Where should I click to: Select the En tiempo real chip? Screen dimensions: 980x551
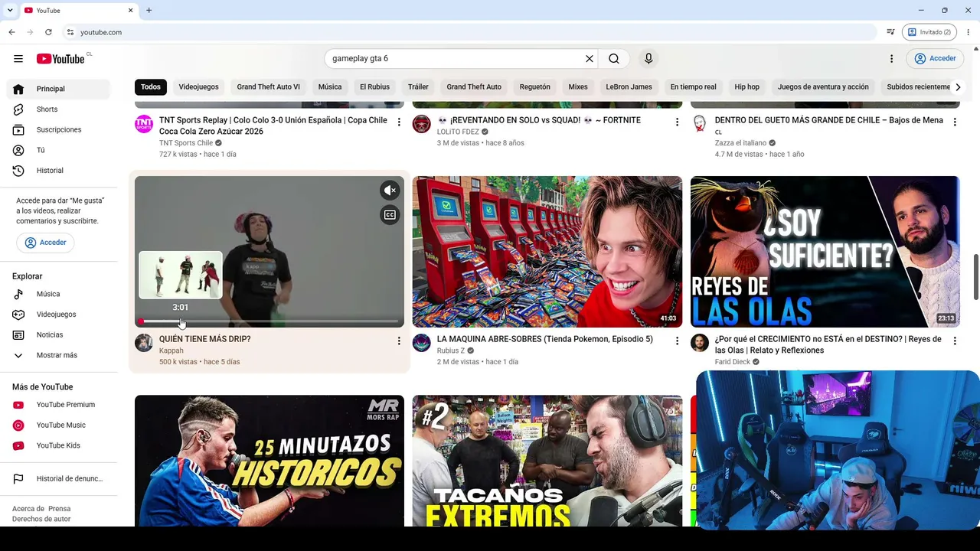693,87
